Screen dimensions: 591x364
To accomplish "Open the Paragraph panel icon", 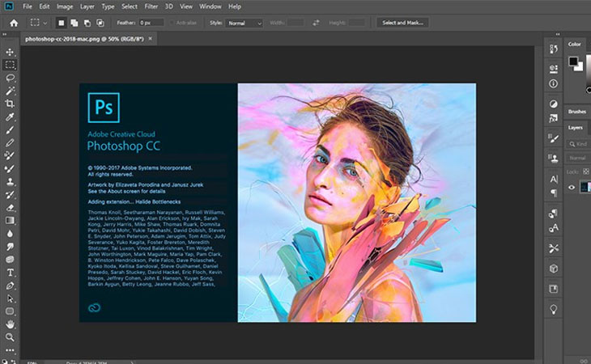I will (554, 193).
